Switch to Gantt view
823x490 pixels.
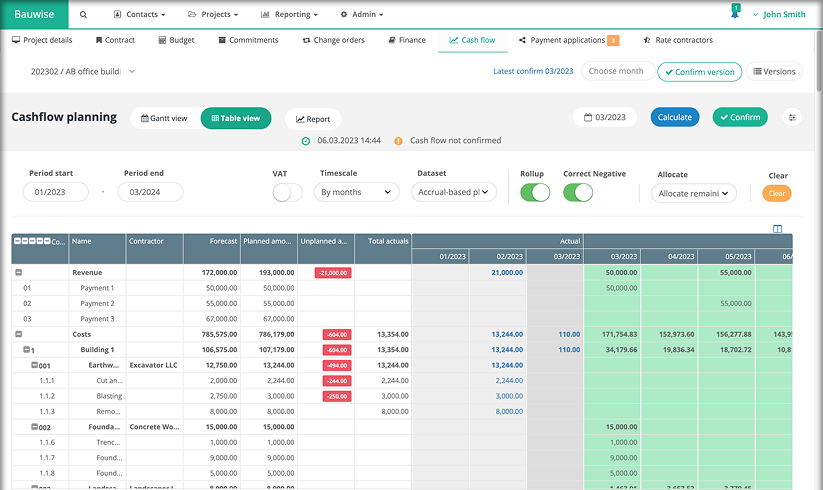[x=164, y=118]
